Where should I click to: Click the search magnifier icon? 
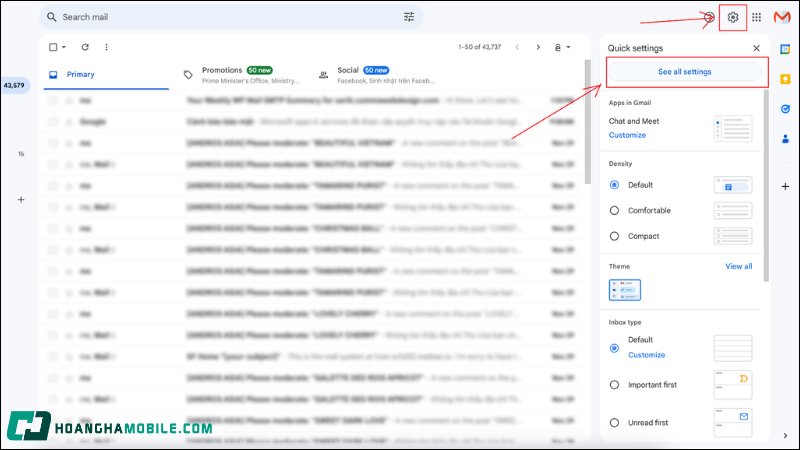coord(52,17)
